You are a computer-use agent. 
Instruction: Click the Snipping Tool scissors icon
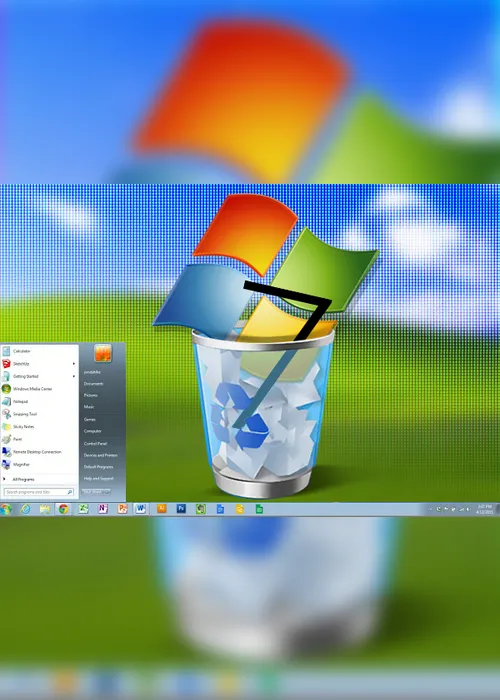pyautogui.click(x=6, y=414)
